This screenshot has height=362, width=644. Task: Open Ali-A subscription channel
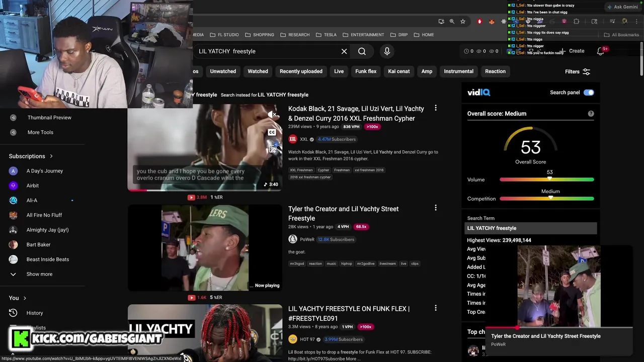click(x=32, y=201)
